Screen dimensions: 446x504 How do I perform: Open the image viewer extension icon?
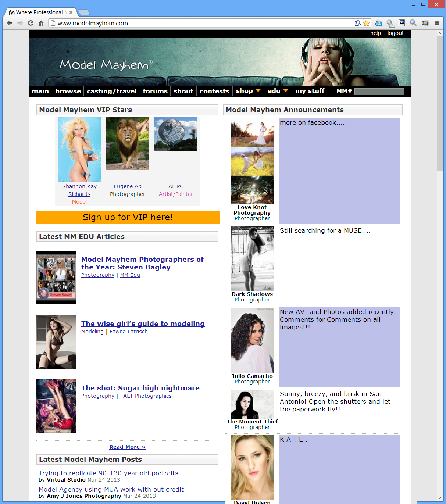coord(402,23)
